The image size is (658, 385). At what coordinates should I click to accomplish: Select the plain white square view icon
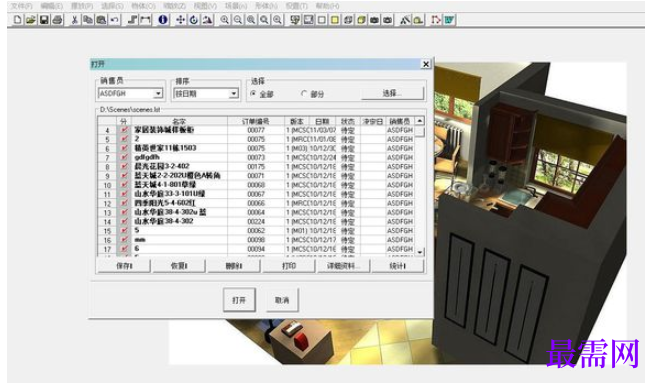[x=322, y=20]
